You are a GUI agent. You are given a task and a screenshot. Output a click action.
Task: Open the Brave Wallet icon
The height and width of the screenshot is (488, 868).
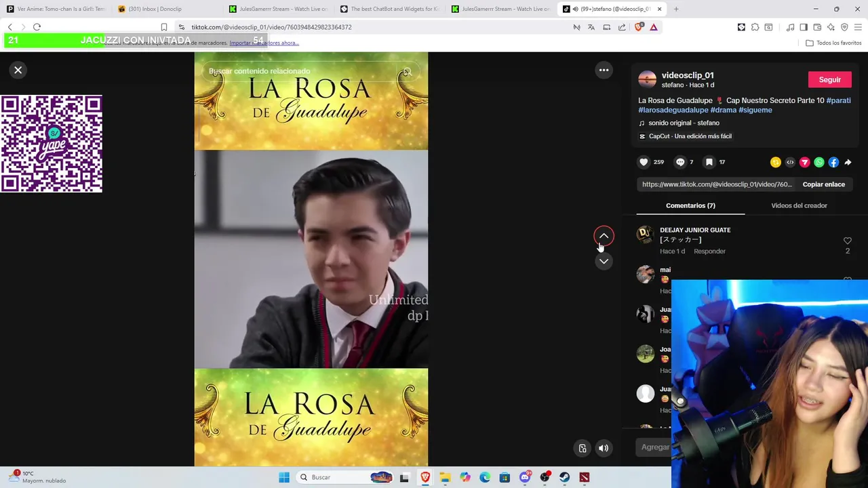coord(817,27)
